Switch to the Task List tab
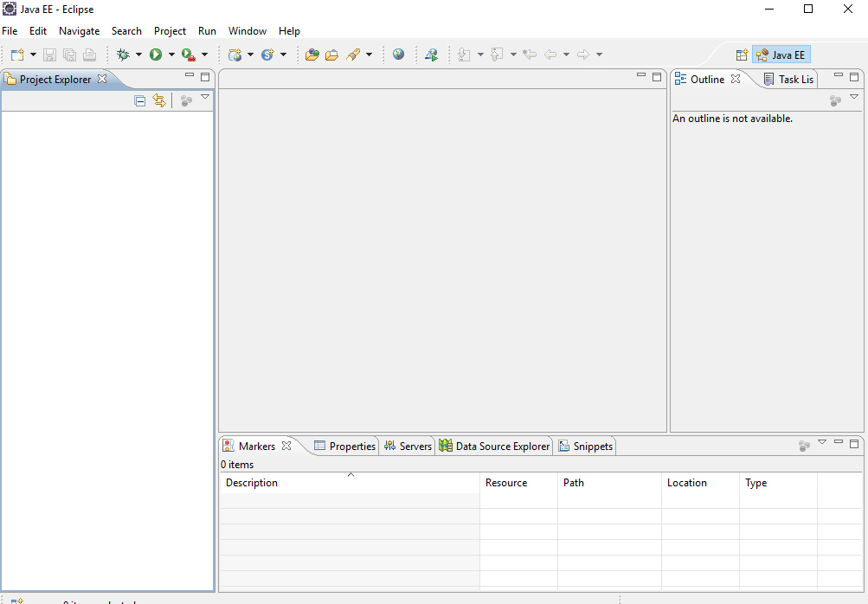 (x=788, y=79)
